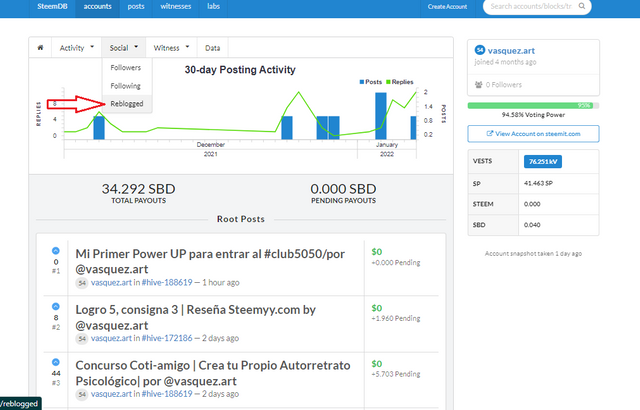Click the external link icon on View Account

point(490,133)
